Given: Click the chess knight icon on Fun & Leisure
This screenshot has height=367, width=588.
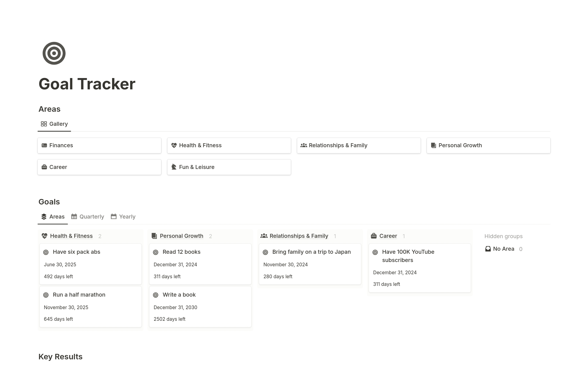Looking at the screenshot, I should click(174, 167).
